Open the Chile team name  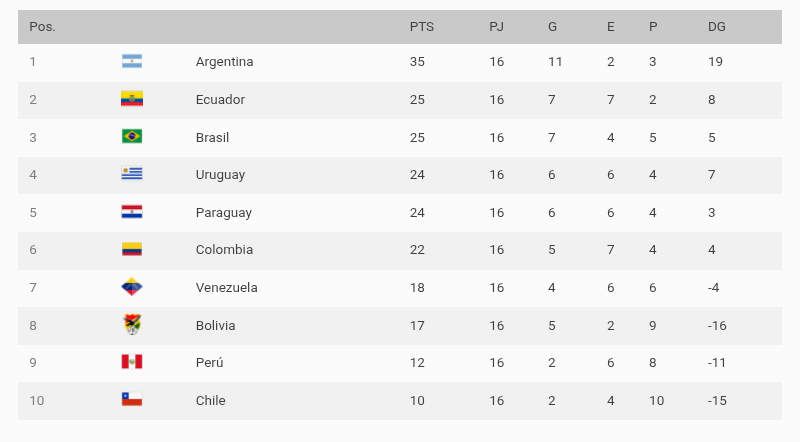tap(211, 400)
